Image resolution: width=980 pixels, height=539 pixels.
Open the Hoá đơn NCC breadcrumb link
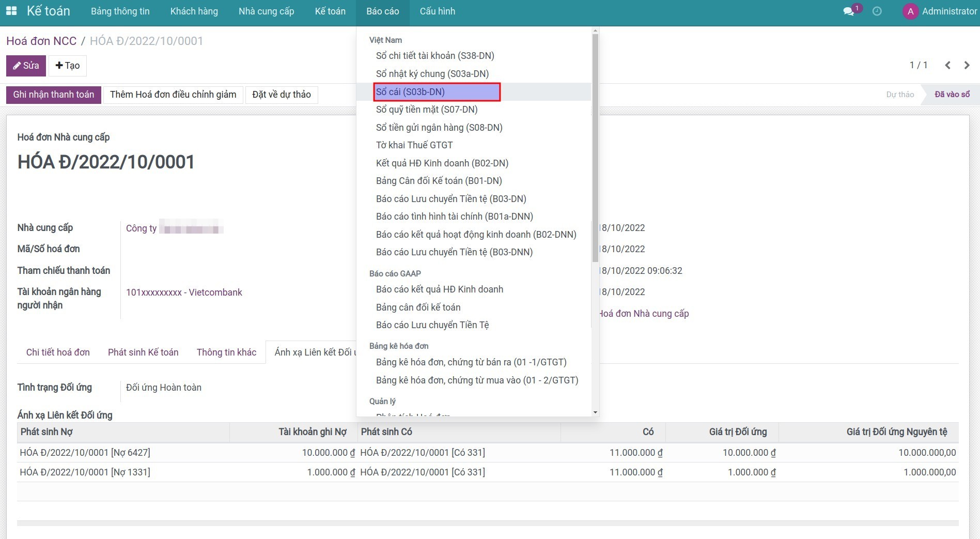pyautogui.click(x=41, y=41)
